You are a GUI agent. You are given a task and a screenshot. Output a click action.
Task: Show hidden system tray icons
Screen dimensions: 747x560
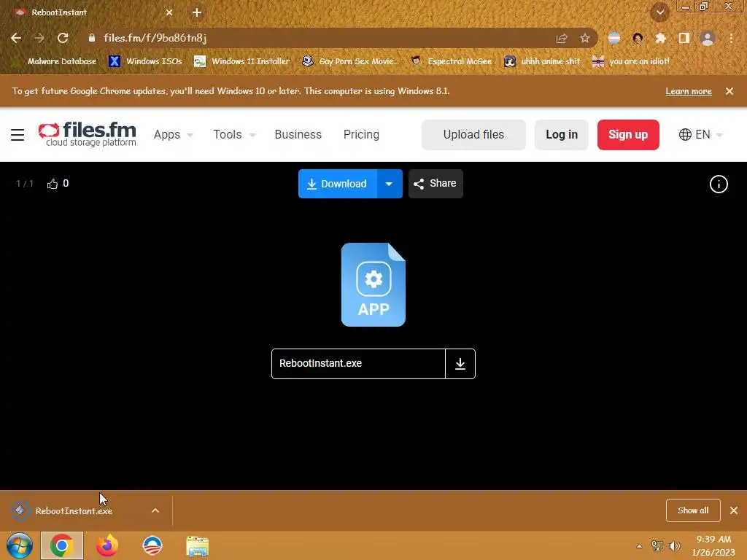[639, 546]
